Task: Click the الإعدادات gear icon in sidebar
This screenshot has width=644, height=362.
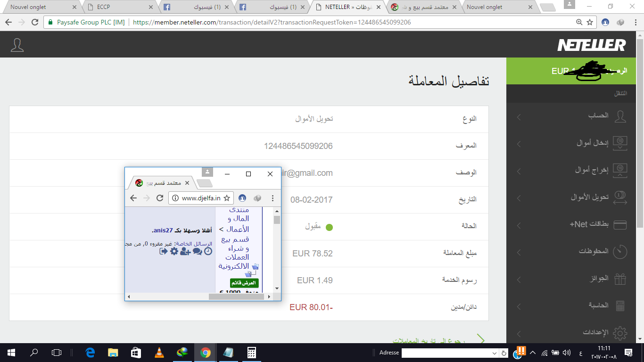Action: [x=620, y=333]
